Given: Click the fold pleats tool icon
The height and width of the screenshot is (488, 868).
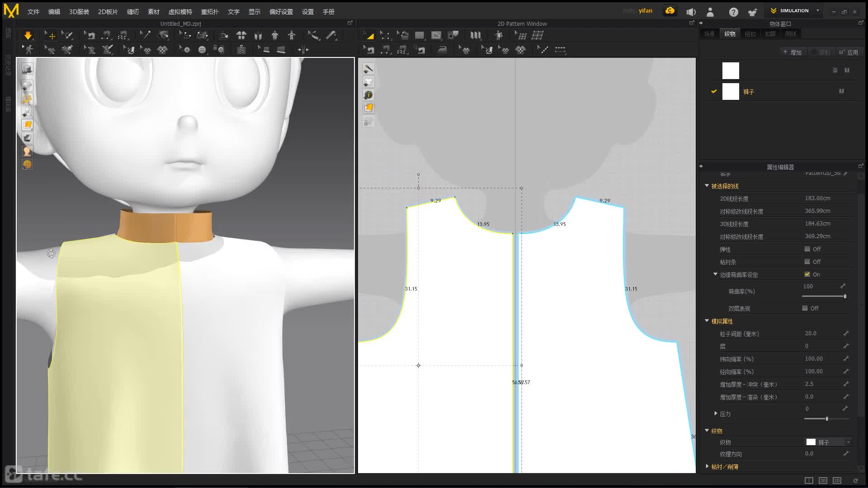Looking at the screenshot, I should (x=475, y=35).
